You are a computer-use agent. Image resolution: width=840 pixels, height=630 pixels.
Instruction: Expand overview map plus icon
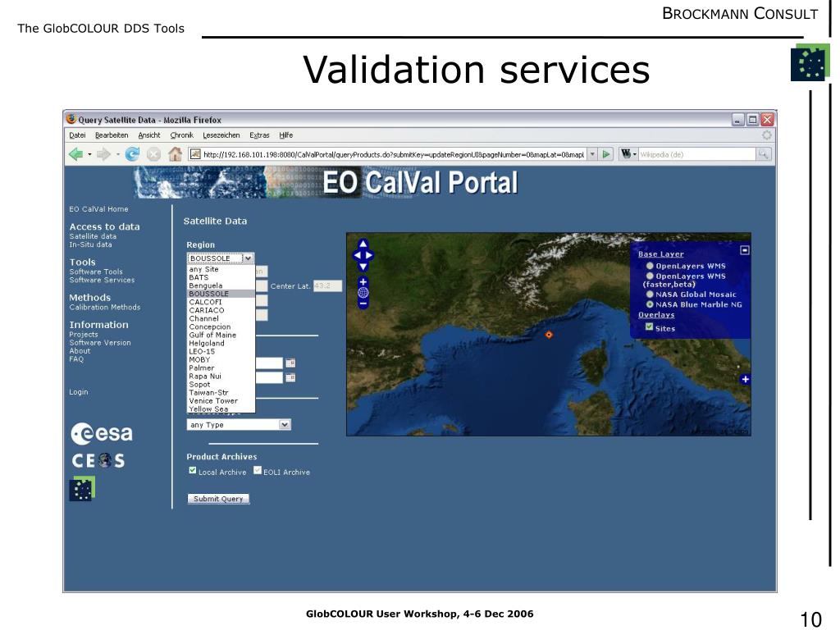(x=745, y=379)
